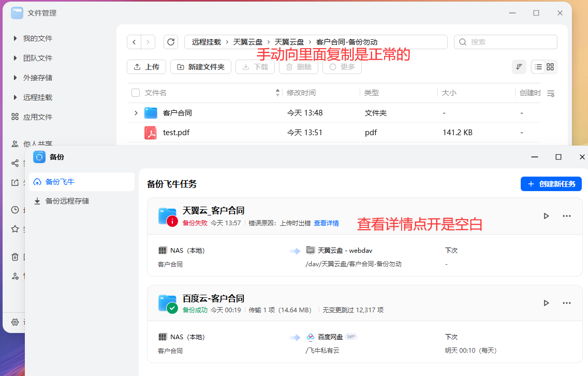Viewport: 588px width, 376px height.
Task: Click the 搜索 search field
Action: pyautogui.click(x=510, y=42)
